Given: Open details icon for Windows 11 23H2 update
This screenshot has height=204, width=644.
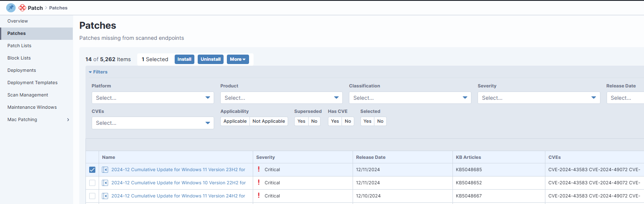Looking at the screenshot, I should (x=105, y=170).
